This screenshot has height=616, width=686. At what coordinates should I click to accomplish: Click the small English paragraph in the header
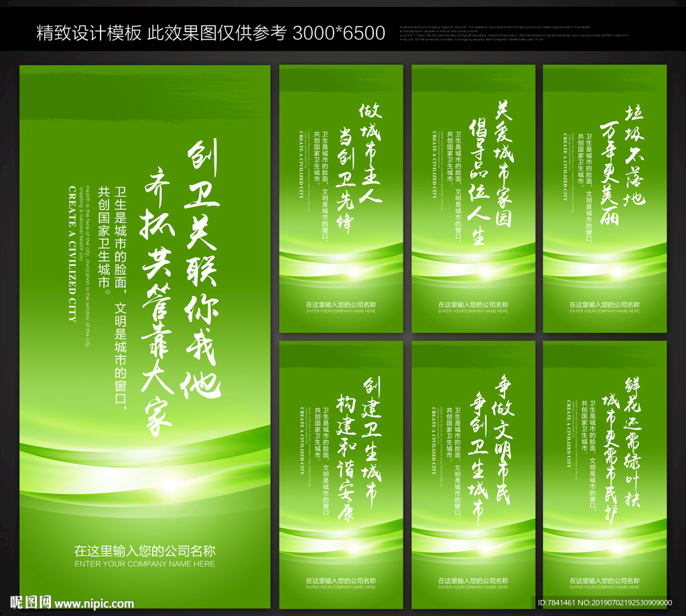pos(514,33)
